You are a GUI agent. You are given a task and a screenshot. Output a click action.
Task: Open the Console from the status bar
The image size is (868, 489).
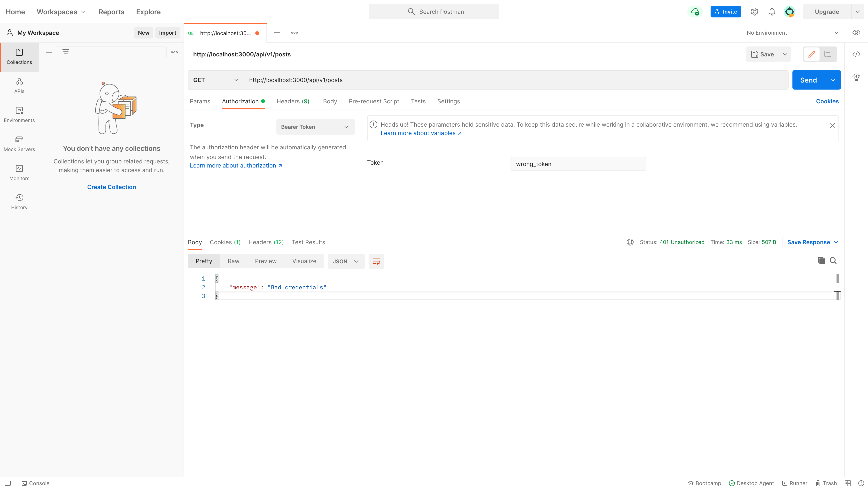pos(35,483)
